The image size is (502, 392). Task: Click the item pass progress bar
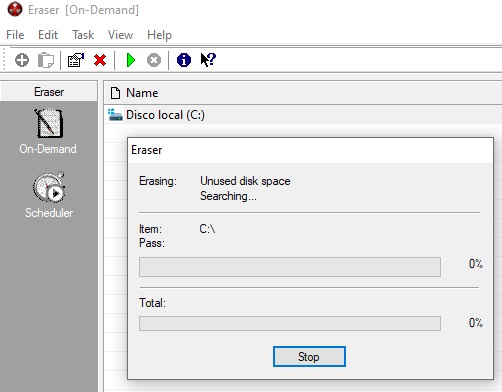[x=290, y=267]
